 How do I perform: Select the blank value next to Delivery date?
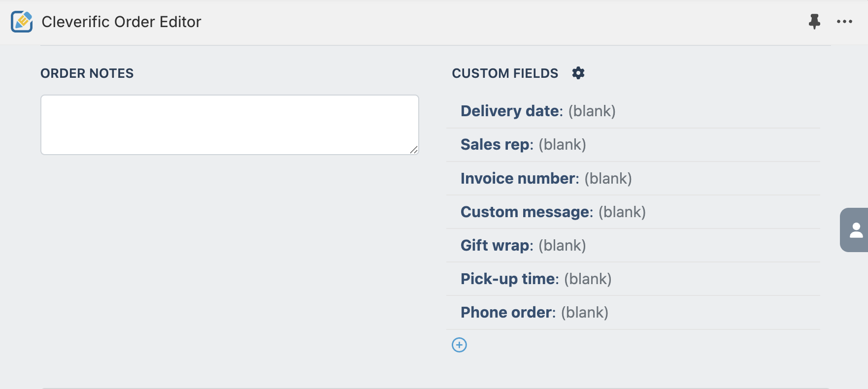coord(592,111)
